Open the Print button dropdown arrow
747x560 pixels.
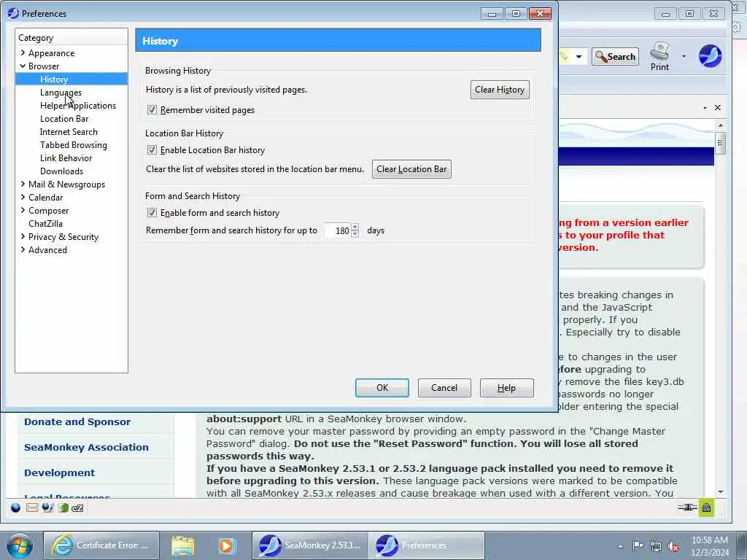(684, 56)
